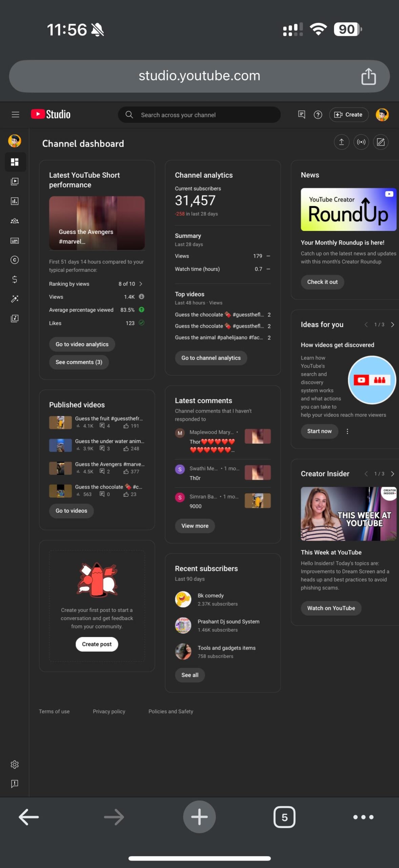This screenshot has width=399, height=868.
Task: Open the Subtitles icon in the sidebar
Action: [15, 240]
